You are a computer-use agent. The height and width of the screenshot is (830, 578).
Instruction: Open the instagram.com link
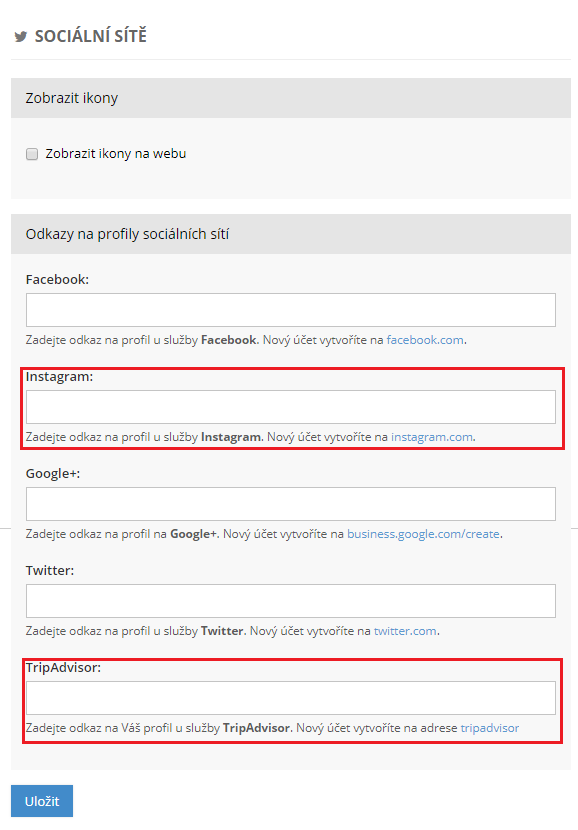432,437
